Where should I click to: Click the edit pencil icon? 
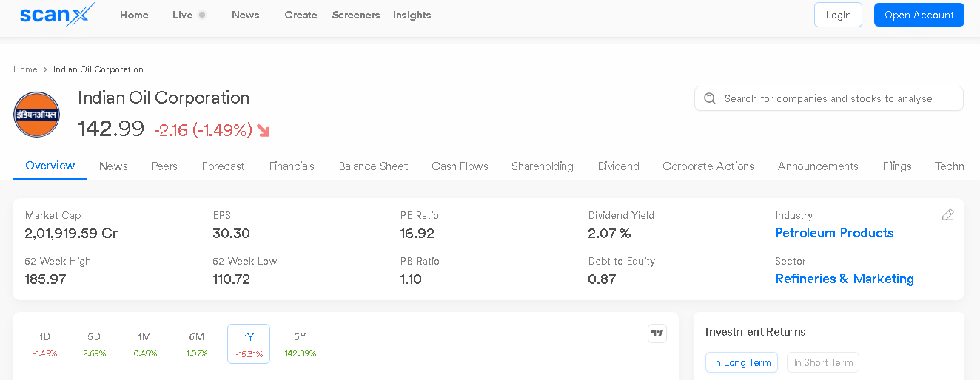click(947, 215)
